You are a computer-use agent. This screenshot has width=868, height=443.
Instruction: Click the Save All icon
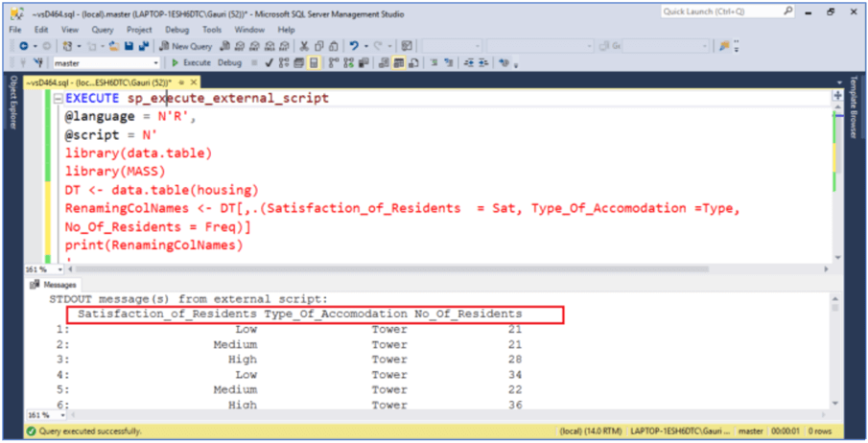[143, 46]
